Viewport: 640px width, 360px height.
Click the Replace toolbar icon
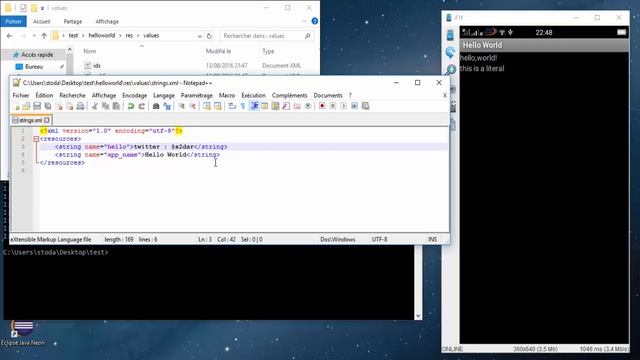(167, 106)
